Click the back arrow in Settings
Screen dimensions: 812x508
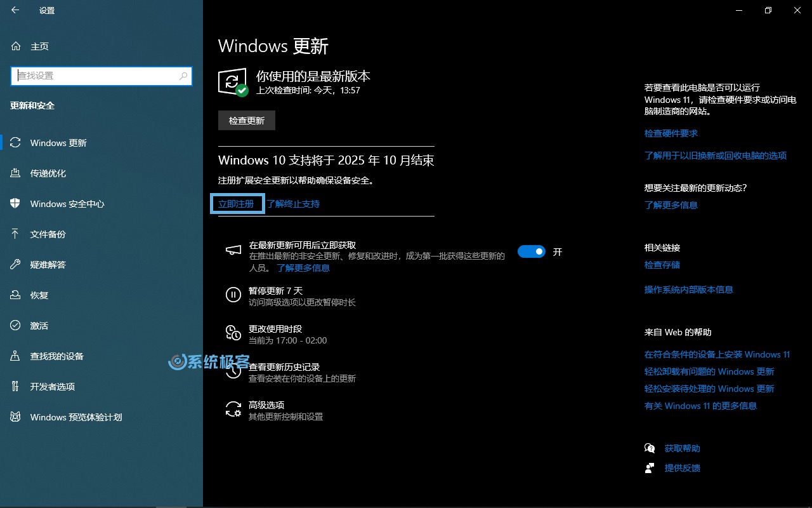pos(15,10)
